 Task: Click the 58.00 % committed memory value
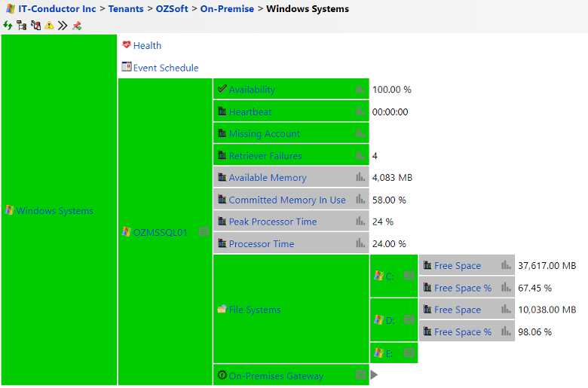[x=389, y=200]
